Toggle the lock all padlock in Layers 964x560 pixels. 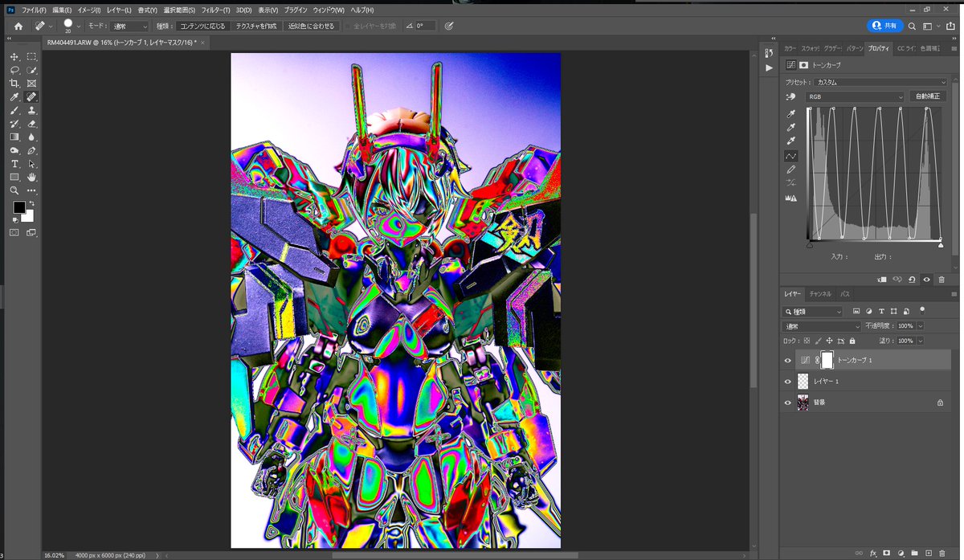pyautogui.click(x=852, y=341)
